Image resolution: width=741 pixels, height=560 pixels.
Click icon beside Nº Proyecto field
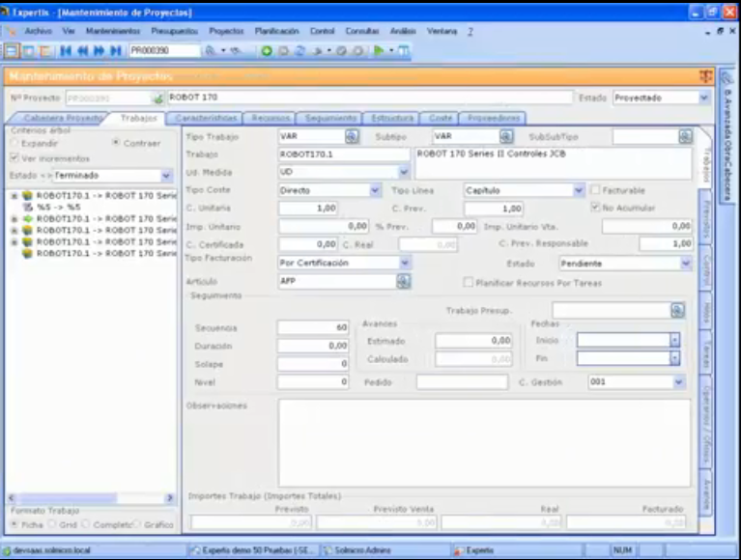click(x=157, y=98)
